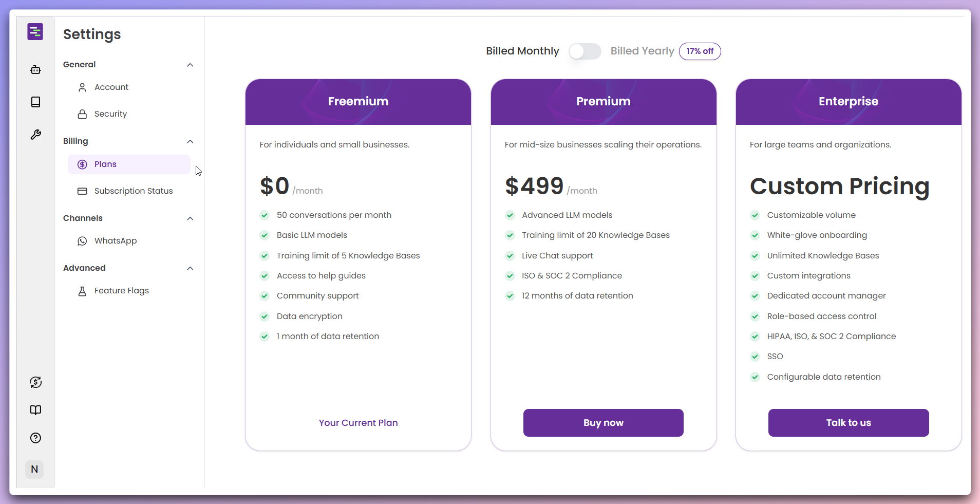Open the knowledge base book icon
The width and height of the screenshot is (980, 504).
[35, 102]
